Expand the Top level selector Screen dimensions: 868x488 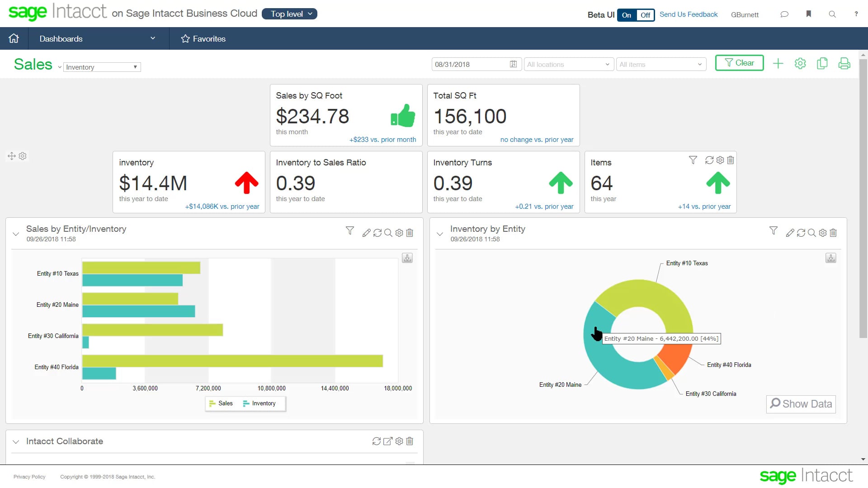pos(289,14)
